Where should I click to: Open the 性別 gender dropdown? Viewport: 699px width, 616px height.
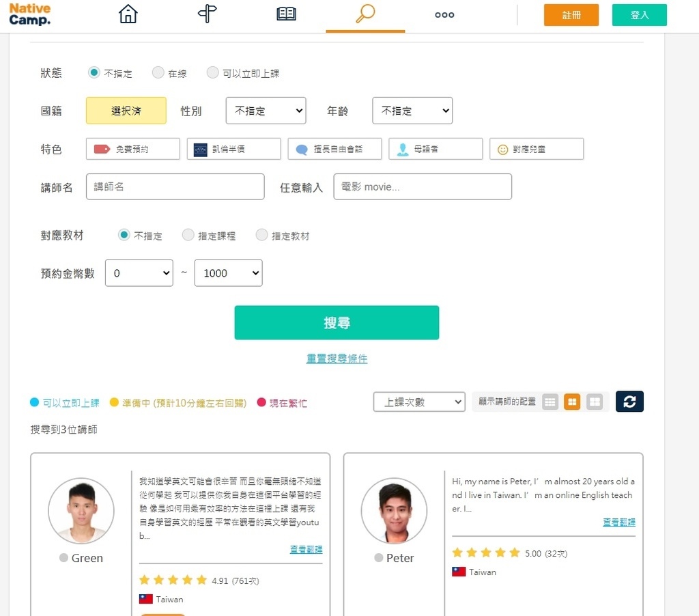(266, 111)
